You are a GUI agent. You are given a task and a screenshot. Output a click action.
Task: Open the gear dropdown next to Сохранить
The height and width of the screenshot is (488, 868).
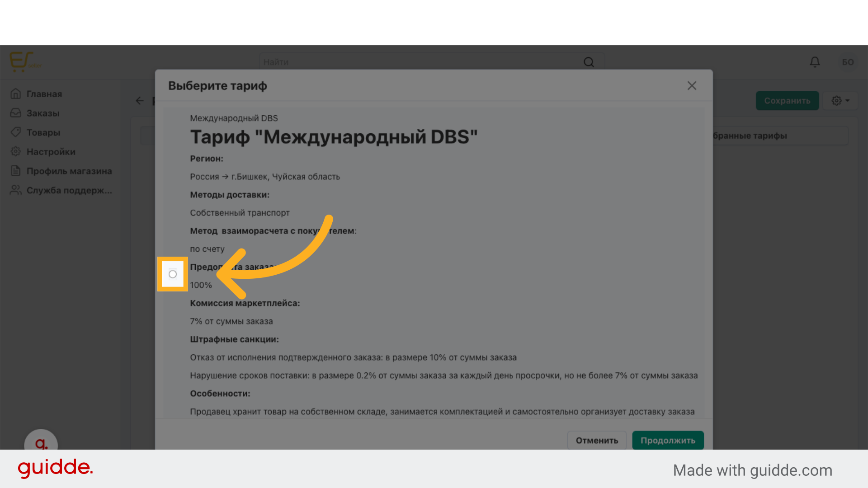click(840, 101)
